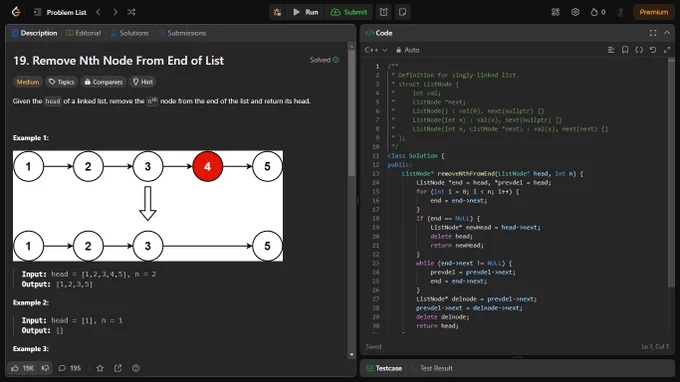Enter fullscreen for Code panel

pyautogui.click(x=653, y=33)
